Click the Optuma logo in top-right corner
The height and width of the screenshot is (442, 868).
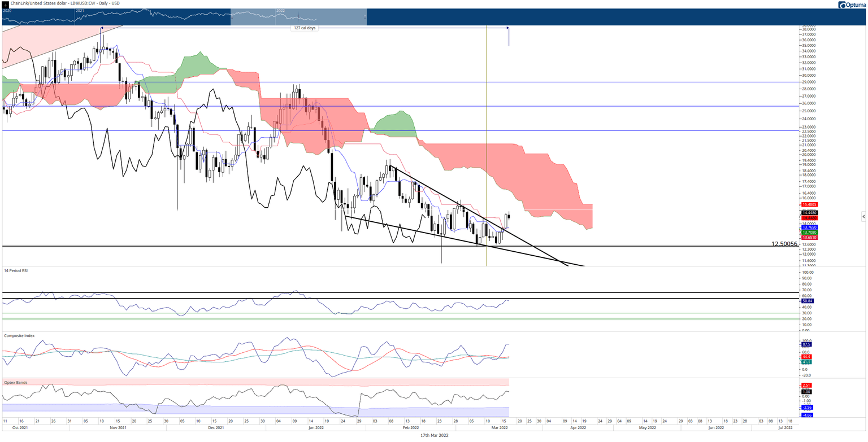click(850, 5)
